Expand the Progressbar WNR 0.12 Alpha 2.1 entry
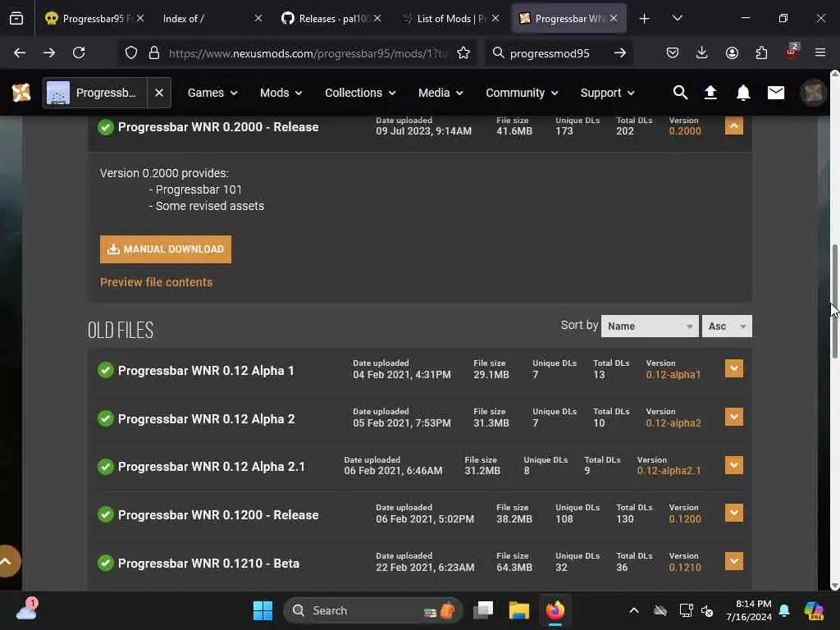This screenshot has width=840, height=630. click(734, 465)
